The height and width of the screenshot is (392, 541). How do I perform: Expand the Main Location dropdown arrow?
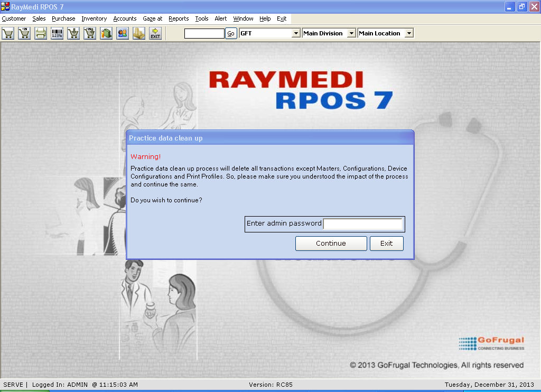click(409, 33)
